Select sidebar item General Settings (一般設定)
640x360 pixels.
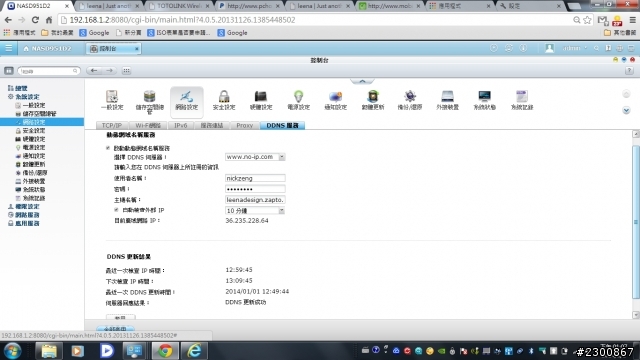pyautogui.click(x=31, y=105)
